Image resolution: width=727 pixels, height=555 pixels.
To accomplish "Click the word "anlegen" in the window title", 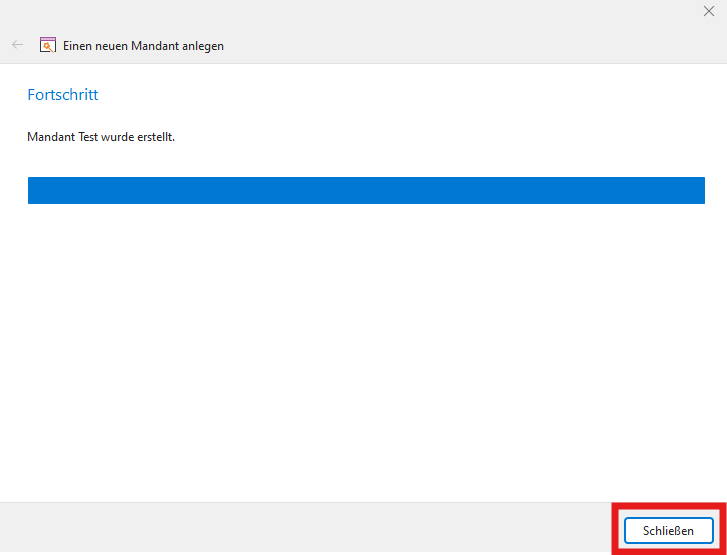I will [204, 46].
